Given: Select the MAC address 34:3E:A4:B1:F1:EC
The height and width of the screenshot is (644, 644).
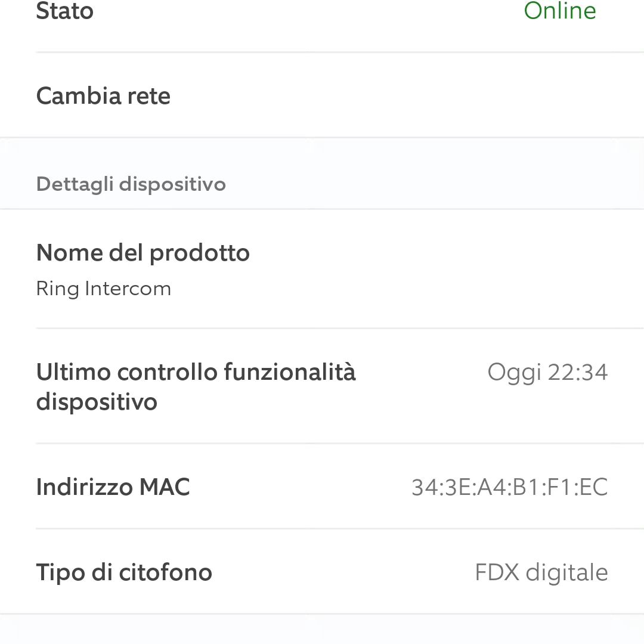Looking at the screenshot, I should coord(510,488).
